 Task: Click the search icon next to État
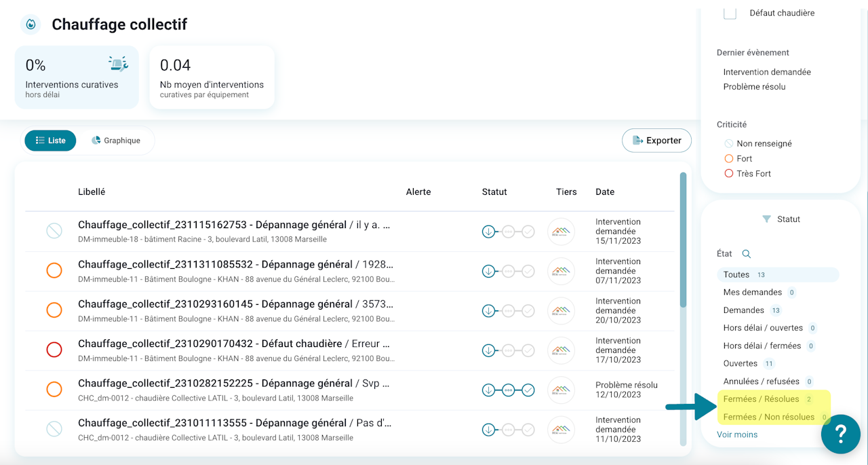coord(746,254)
